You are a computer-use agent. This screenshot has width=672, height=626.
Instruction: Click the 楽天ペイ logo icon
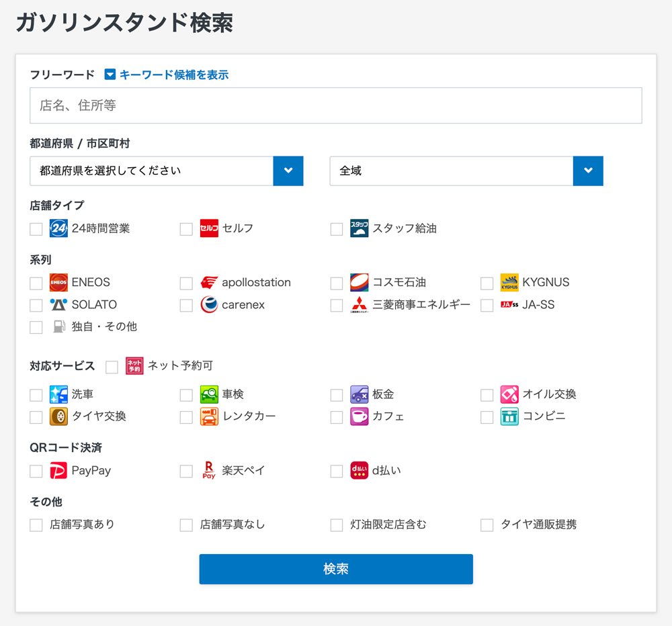pyautogui.click(x=209, y=470)
